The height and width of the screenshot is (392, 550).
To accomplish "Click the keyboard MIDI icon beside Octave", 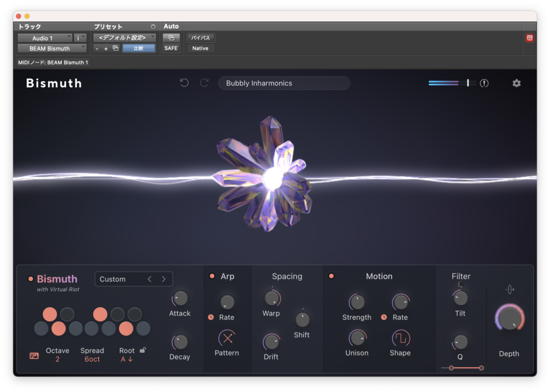I will click(x=34, y=355).
